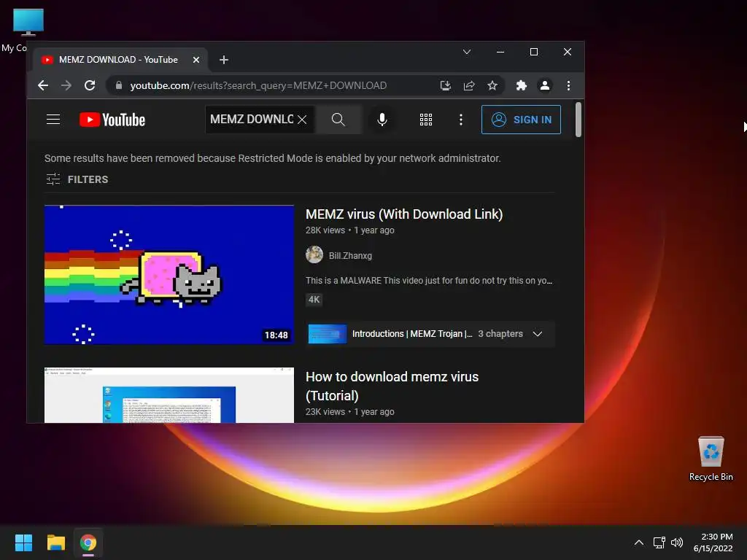Go to the YouTube home logo
This screenshot has width=747, height=560.
[112, 120]
